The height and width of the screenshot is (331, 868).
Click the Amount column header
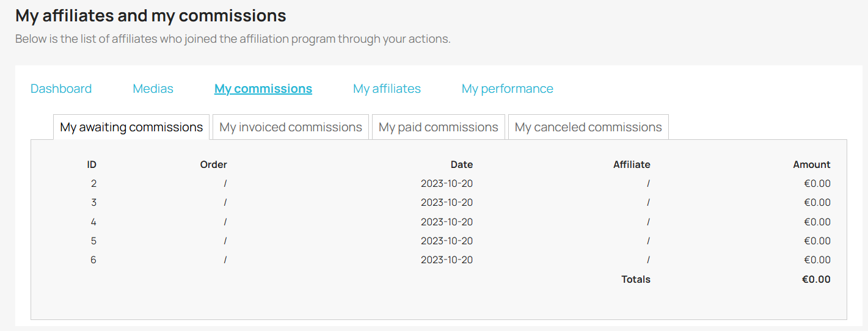click(x=812, y=164)
